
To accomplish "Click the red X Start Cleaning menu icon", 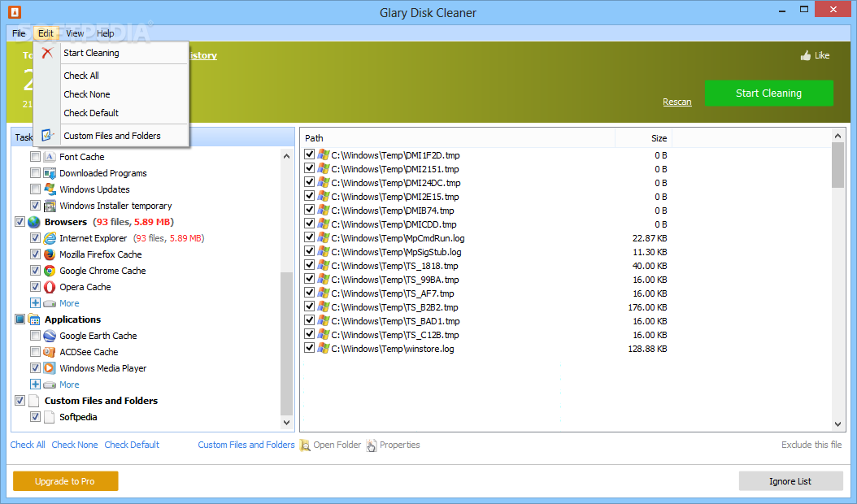I will [x=47, y=53].
